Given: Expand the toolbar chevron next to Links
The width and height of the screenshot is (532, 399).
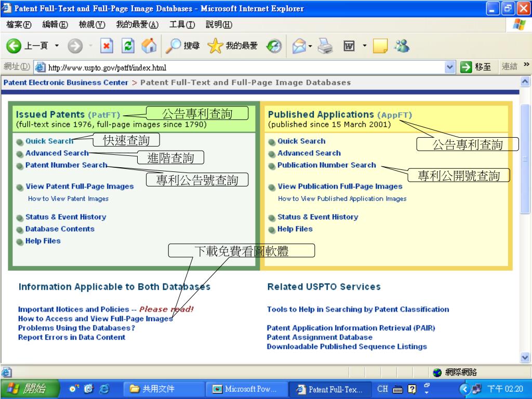Looking at the screenshot, I should click(x=526, y=64).
